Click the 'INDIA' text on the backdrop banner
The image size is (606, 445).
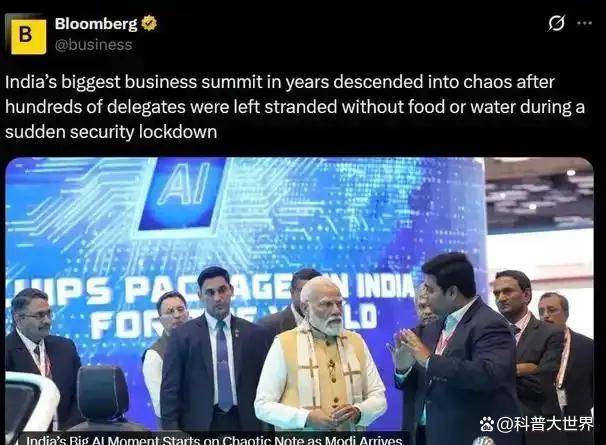(x=386, y=287)
